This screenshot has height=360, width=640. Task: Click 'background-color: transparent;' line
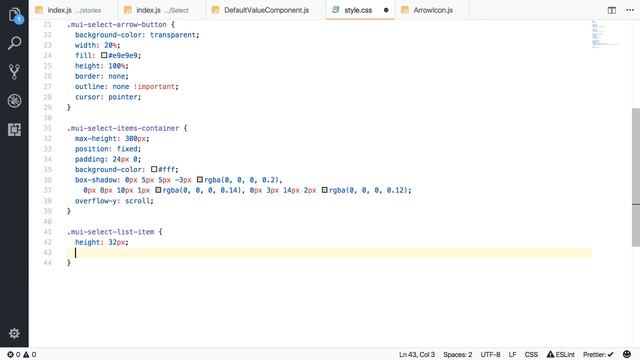tap(137, 35)
